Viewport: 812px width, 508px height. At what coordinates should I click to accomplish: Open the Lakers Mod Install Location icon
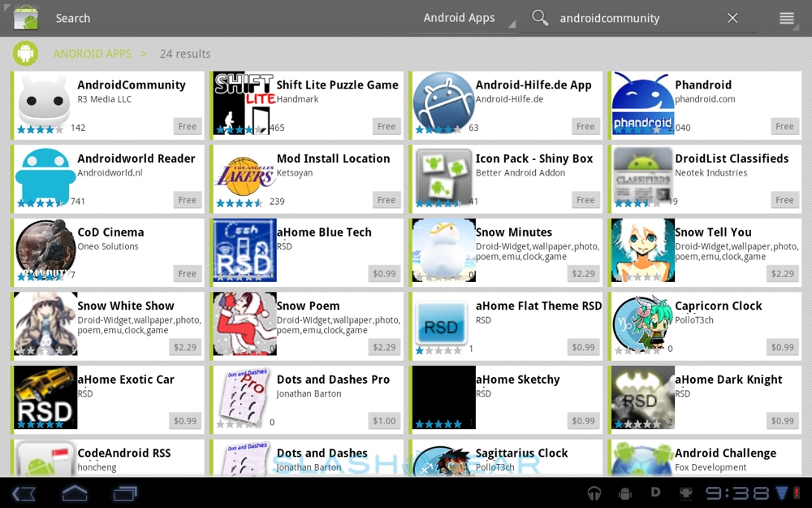[244, 176]
